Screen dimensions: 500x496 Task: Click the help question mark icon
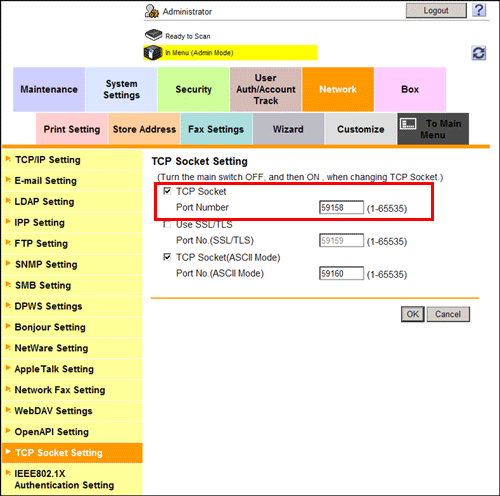coord(479,10)
